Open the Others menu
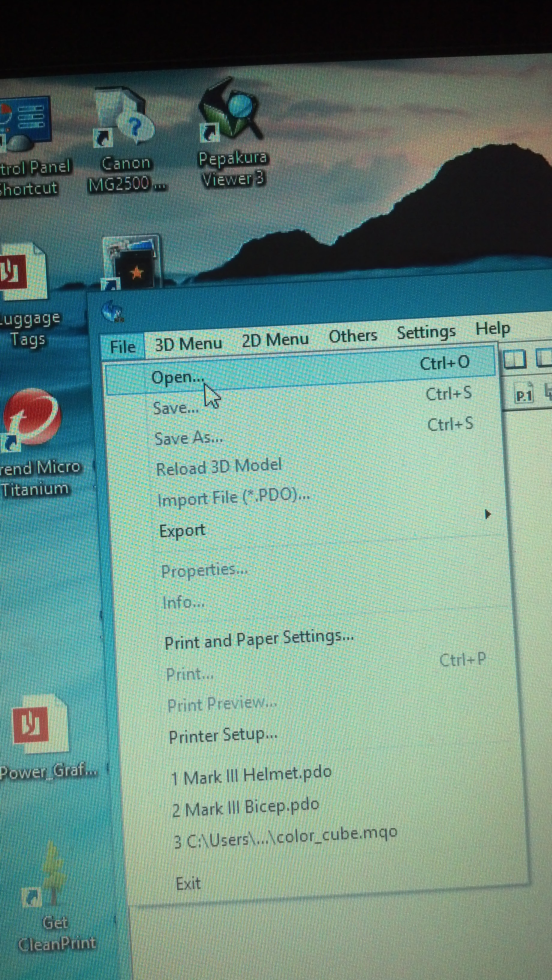The height and width of the screenshot is (980, 552). [x=353, y=336]
